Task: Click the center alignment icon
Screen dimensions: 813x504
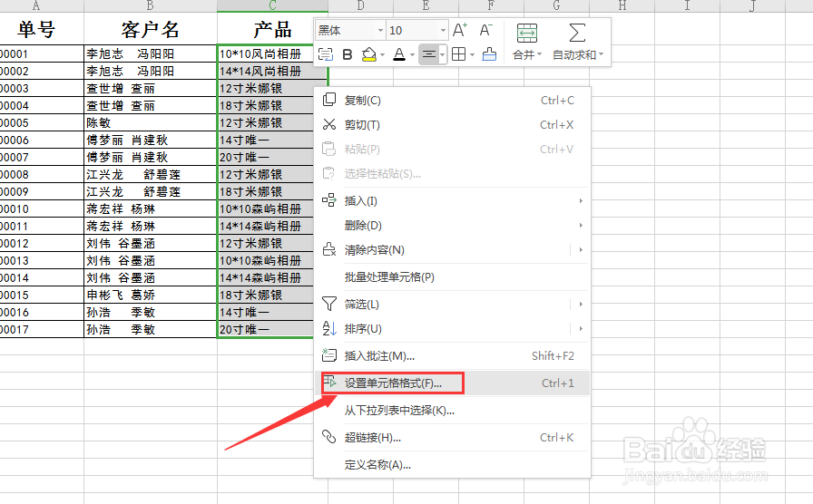Action: tap(429, 54)
